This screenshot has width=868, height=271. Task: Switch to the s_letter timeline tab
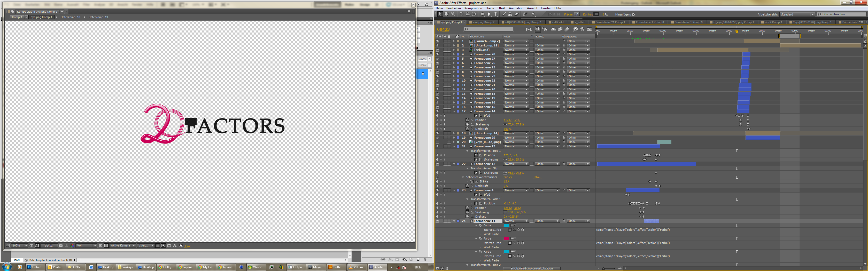point(579,22)
